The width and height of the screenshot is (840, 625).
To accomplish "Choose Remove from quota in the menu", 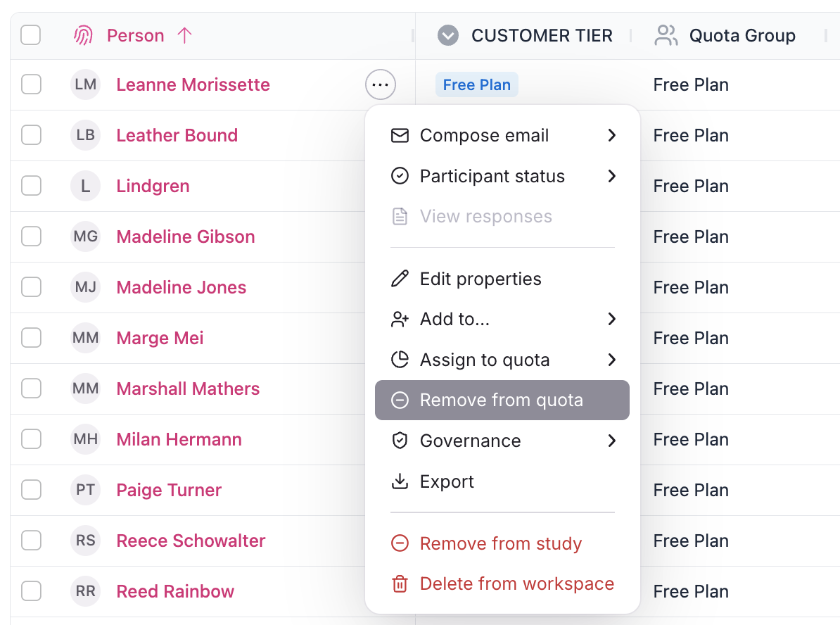I will 502,400.
